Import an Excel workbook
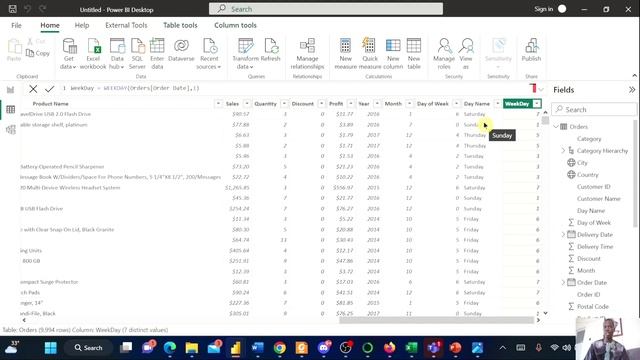The width and height of the screenshot is (640, 360). [93, 54]
